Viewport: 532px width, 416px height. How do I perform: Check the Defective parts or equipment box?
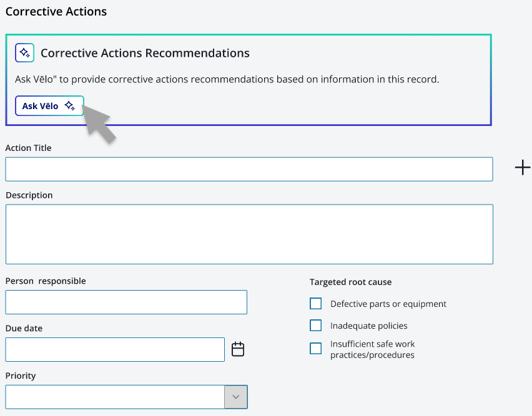[x=315, y=304]
